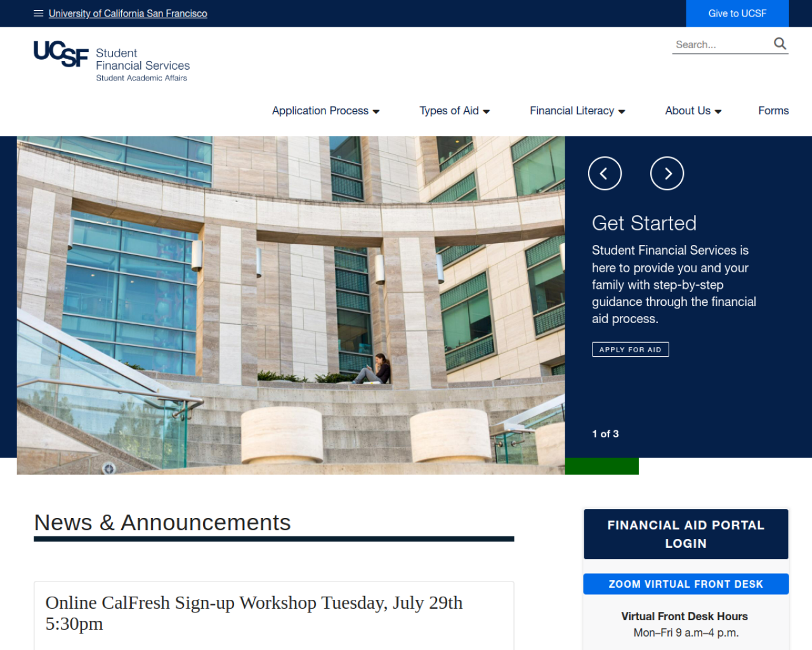The image size is (812, 650).
Task: Click the UCSF logo
Action: 61,54
